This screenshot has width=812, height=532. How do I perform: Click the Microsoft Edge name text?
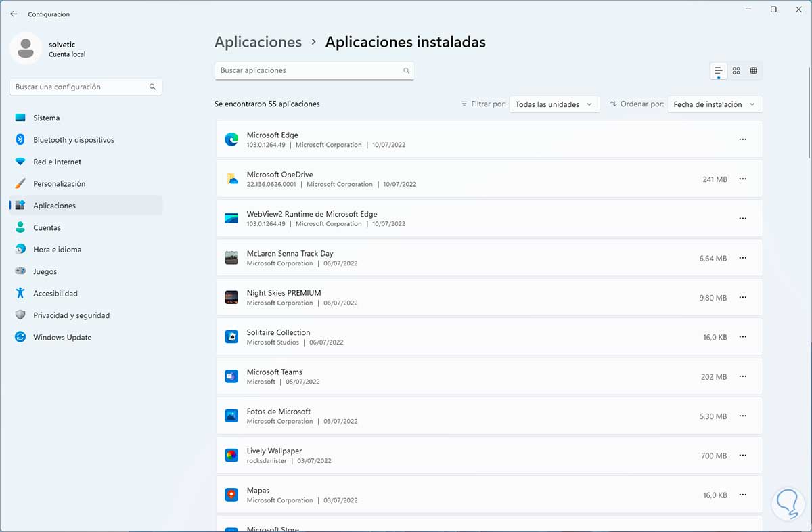coord(272,135)
